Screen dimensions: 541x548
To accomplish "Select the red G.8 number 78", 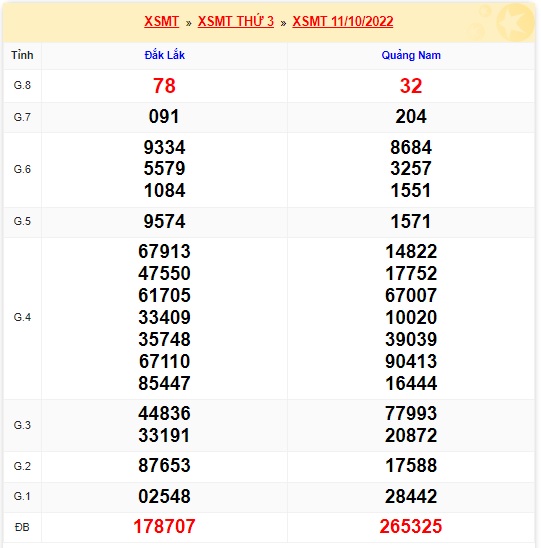I will pyautogui.click(x=164, y=86).
